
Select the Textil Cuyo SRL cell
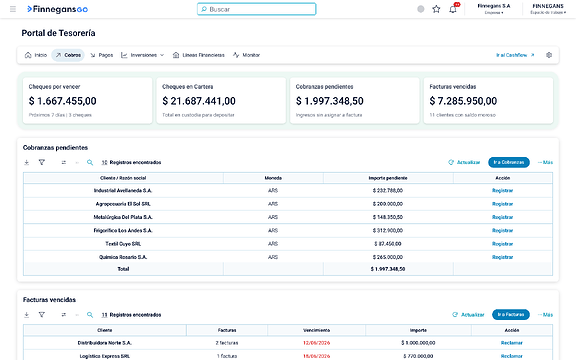pyautogui.click(x=123, y=244)
